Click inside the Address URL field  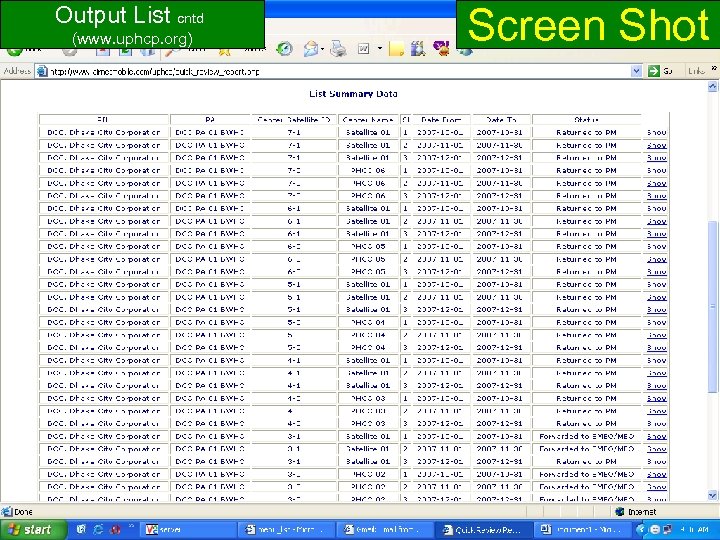click(338, 71)
